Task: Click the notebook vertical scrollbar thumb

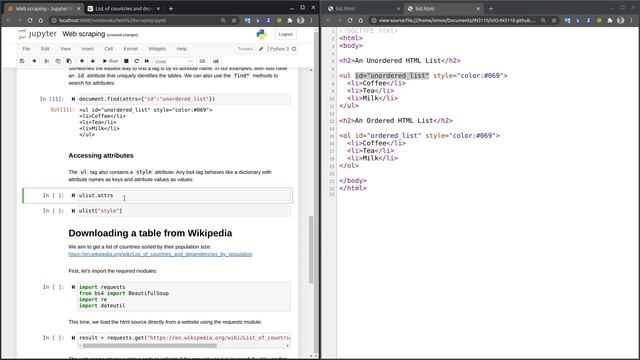Action: coord(311,250)
